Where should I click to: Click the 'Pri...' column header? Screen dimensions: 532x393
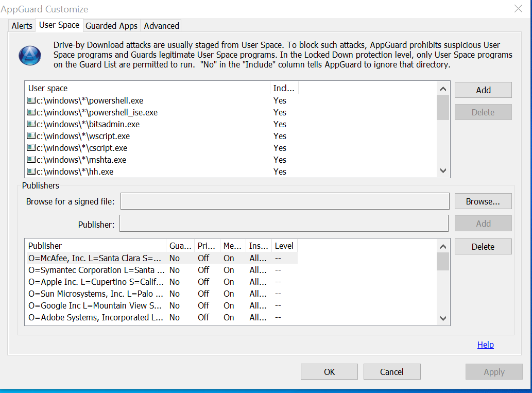click(x=207, y=246)
